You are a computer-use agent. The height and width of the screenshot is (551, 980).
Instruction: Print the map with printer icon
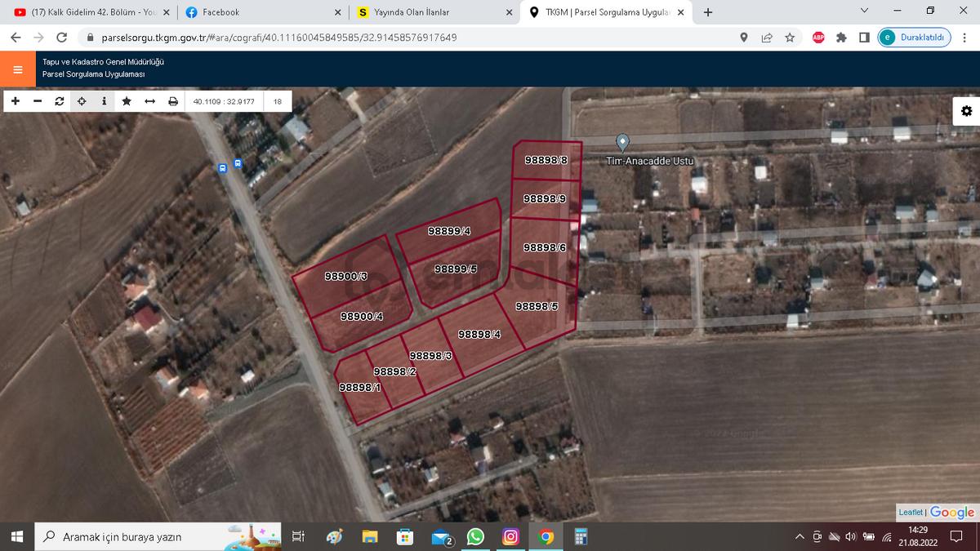pos(172,101)
